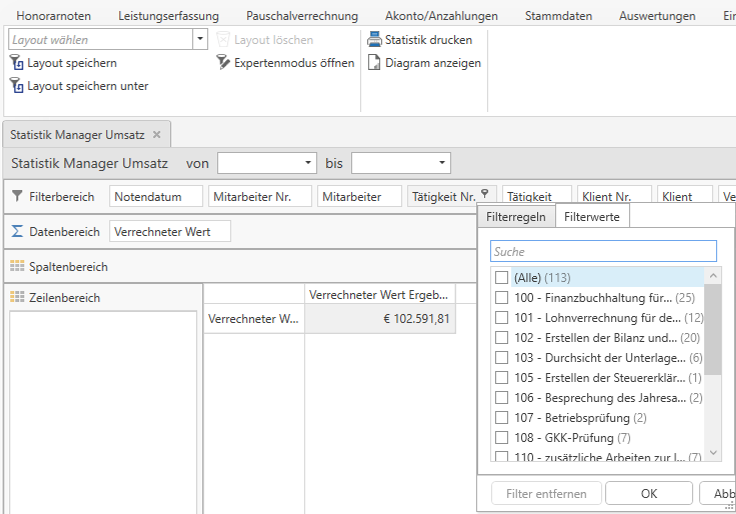Click the Statistik drucken printer icon

coord(374,40)
